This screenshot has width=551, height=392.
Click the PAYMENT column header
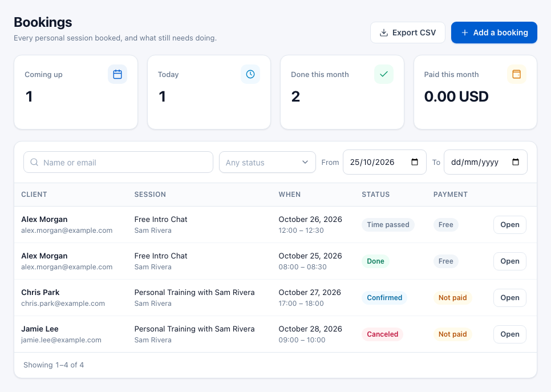point(451,195)
